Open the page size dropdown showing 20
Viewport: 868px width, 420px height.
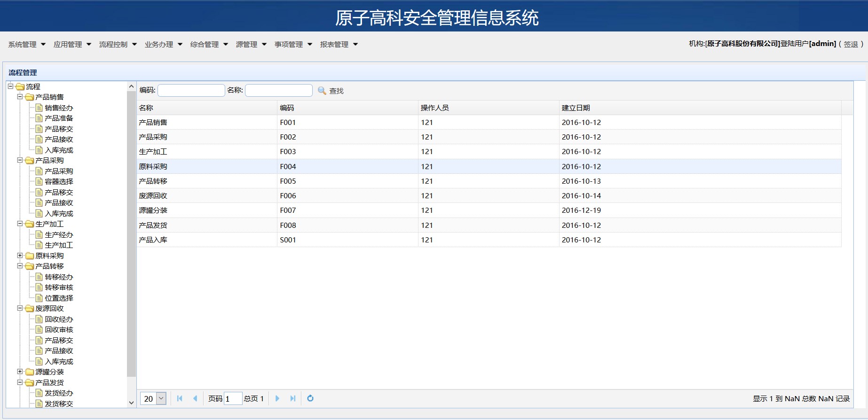(x=161, y=398)
